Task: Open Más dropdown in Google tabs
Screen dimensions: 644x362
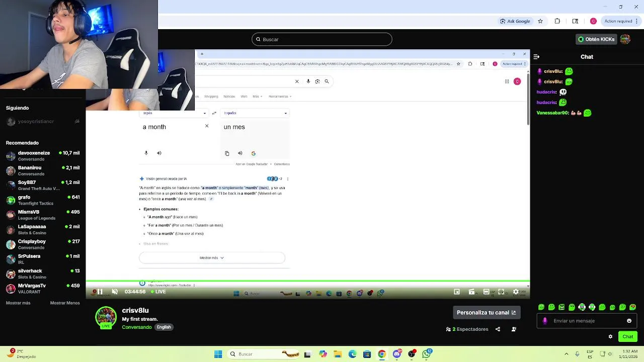Action: [257, 97]
